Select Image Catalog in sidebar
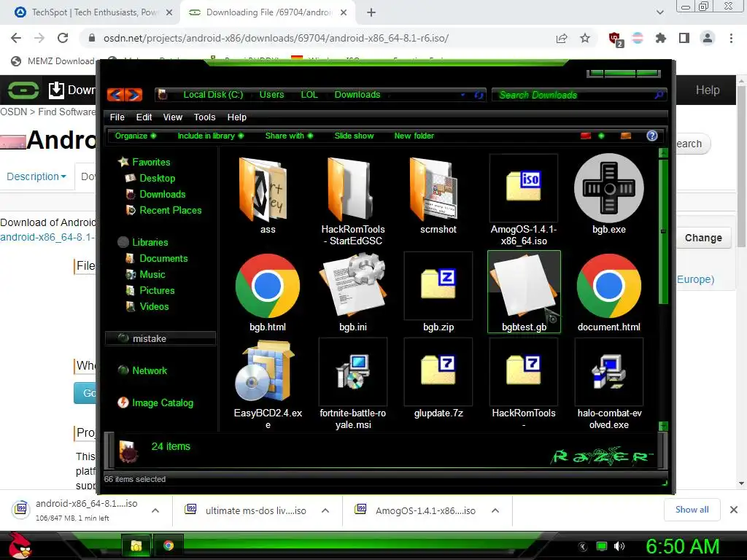Screen dimensions: 747x560 tap(163, 402)
